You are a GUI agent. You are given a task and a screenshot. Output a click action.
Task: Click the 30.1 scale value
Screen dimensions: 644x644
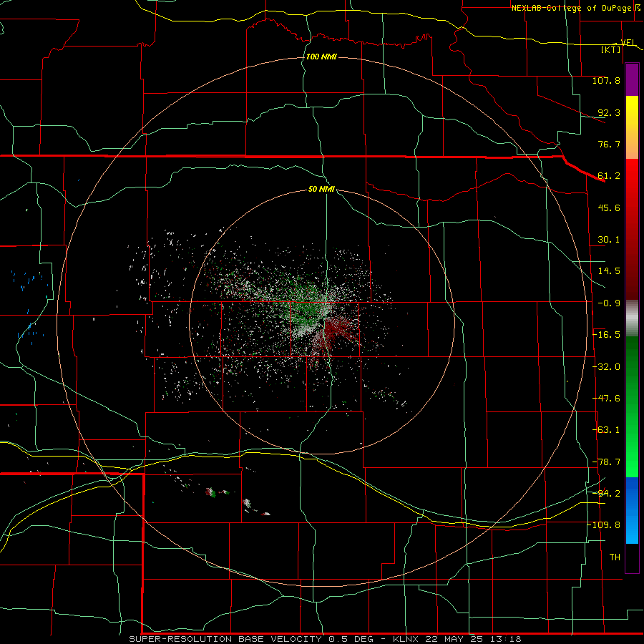click(609, 240)
